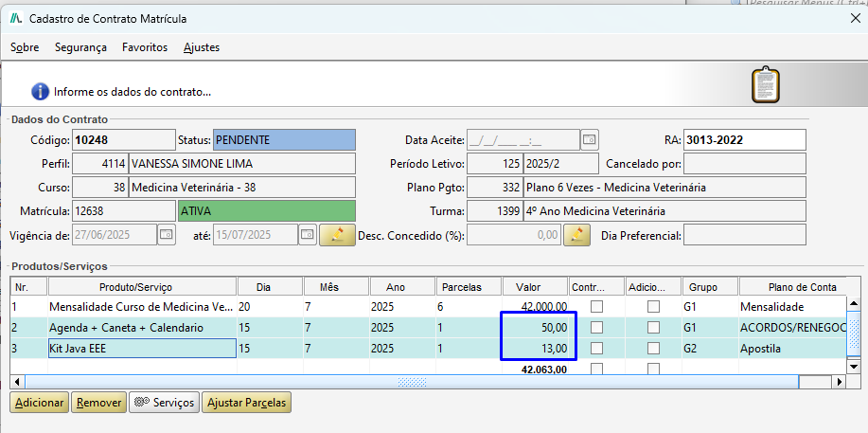Click the Cancelado por field
The image size is (868, 433).
tap(745, 164)
